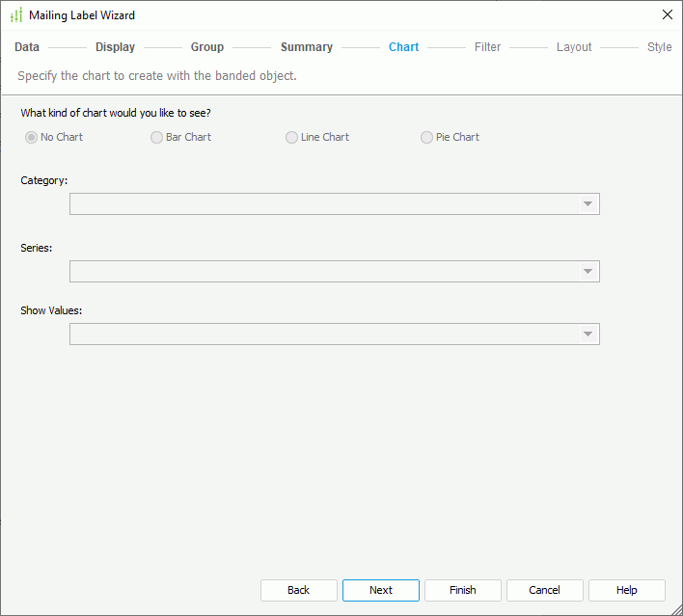Viewport: 683px width, 616px height.
Task: Go to the Data wizard step
Action: [x=27, y=47]
